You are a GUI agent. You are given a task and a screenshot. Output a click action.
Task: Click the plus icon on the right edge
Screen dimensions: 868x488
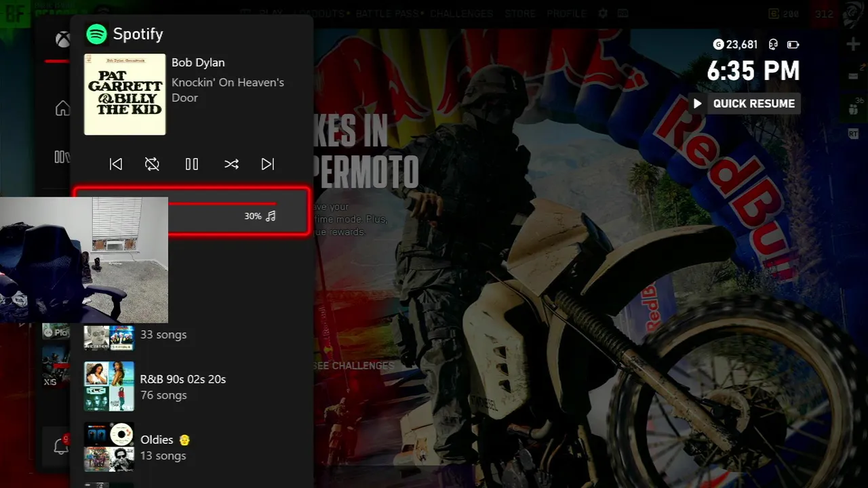click(853, 45)
